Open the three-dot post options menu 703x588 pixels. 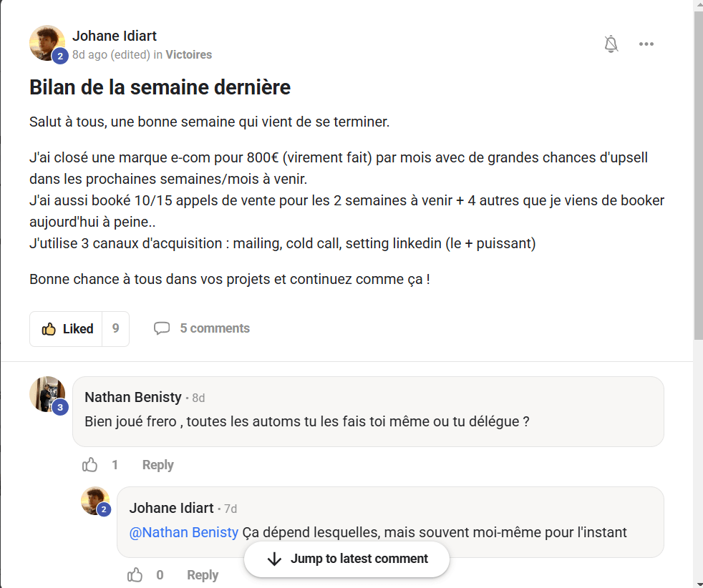coord(646,44)
